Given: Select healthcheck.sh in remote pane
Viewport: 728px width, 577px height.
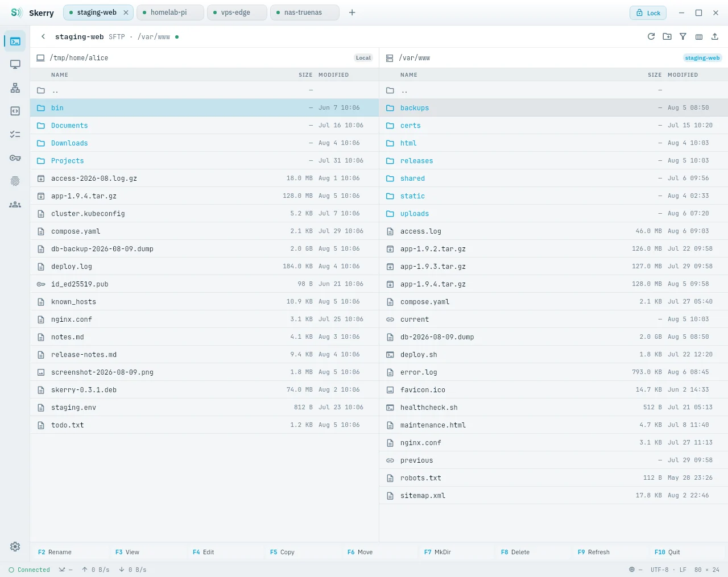Looking at the screenshot, I should 553,408.
